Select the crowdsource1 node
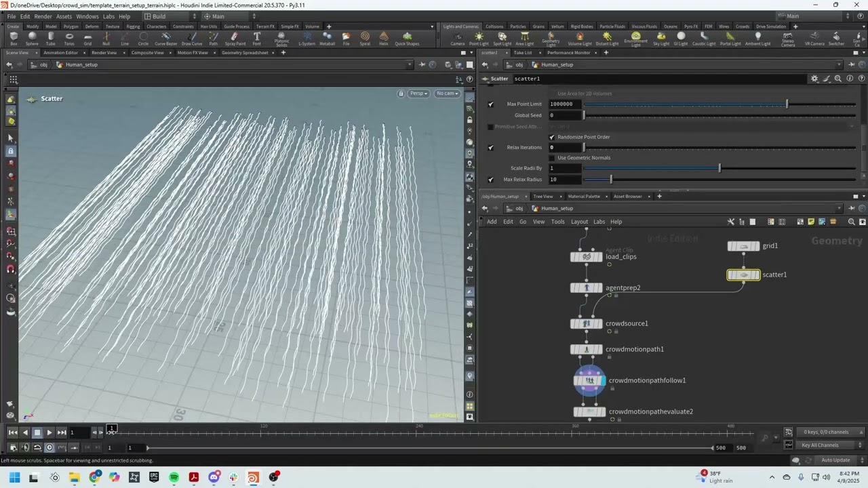Viewport: 868px width, 488px height. 587,324
